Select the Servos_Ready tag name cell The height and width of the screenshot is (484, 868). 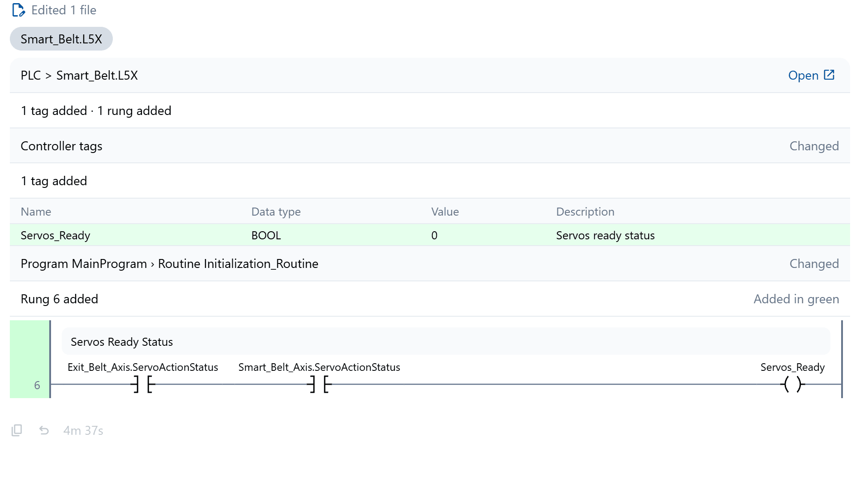pyautogui.click(x=56, y=235)
